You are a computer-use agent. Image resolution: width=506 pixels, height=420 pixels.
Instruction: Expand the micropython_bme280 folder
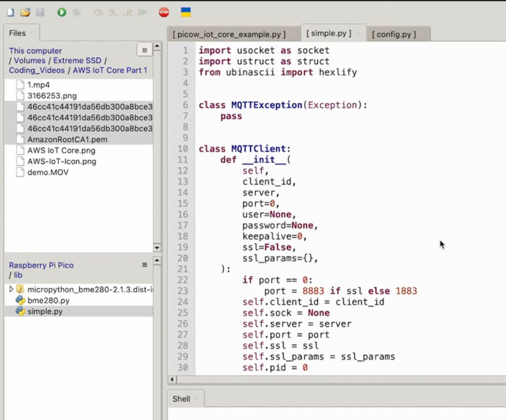click(x=11, y=289)
